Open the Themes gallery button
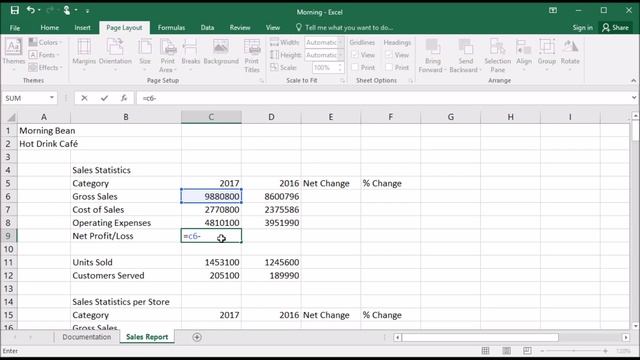Image resolution: width=640 pixels, height=360 pixels. pyautogui.click(x=13, y=54)
